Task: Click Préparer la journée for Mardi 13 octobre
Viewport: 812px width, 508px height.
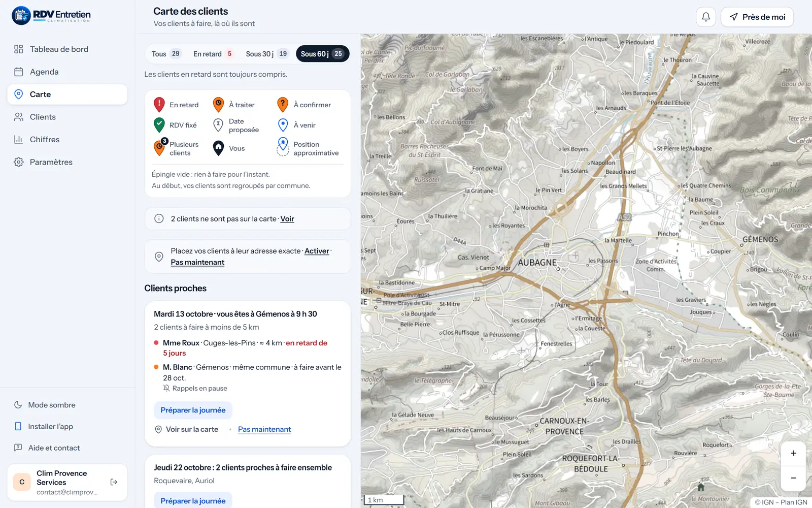Action: click(193, 410)
